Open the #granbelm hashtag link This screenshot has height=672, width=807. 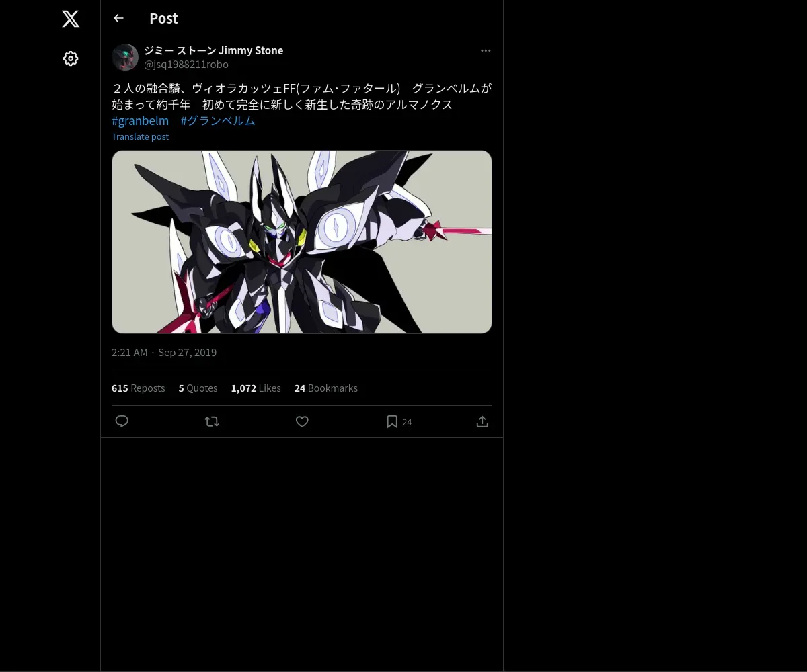click(x=141, y=121)
